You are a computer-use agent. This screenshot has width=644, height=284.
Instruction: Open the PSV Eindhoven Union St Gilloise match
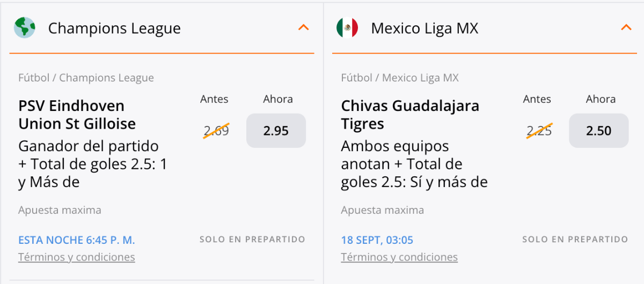tap(77, 115)
